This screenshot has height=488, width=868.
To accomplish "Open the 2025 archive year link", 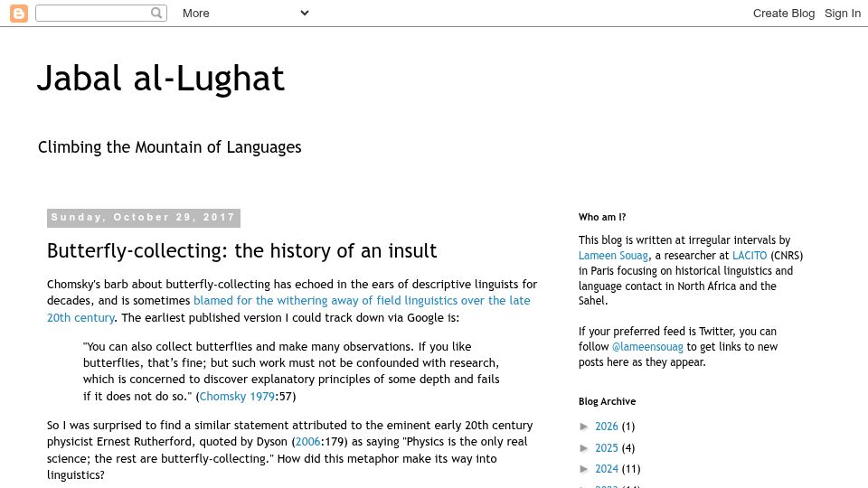I will (606, 447).
